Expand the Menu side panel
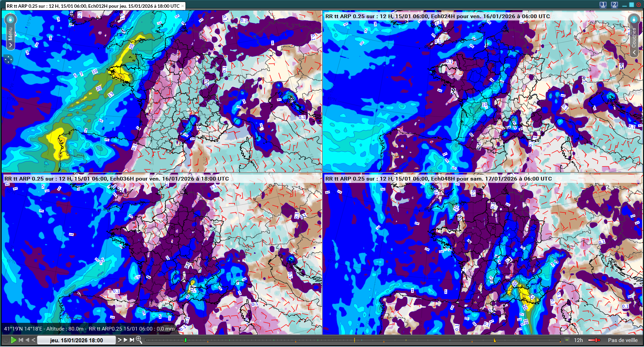The image size is (644, 347). coord(10,45)
